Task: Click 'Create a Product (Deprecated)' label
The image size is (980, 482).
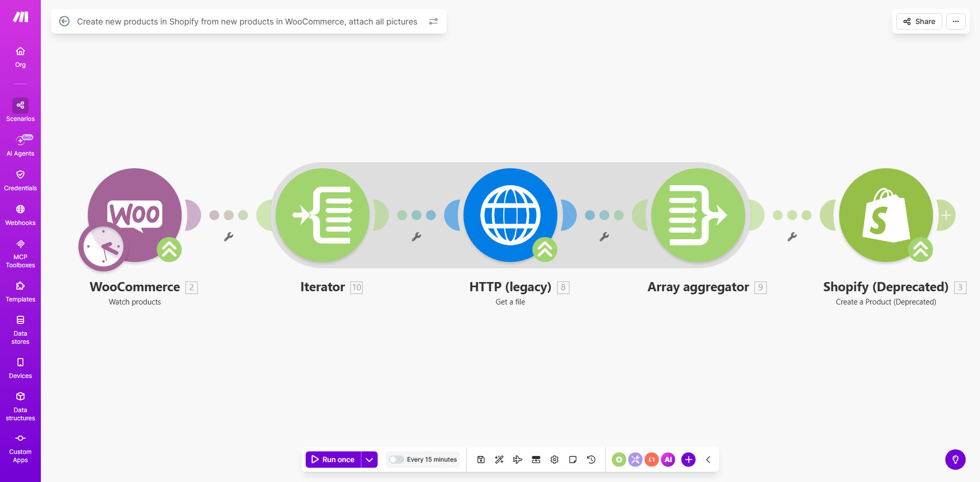Action: coord(886,302)
